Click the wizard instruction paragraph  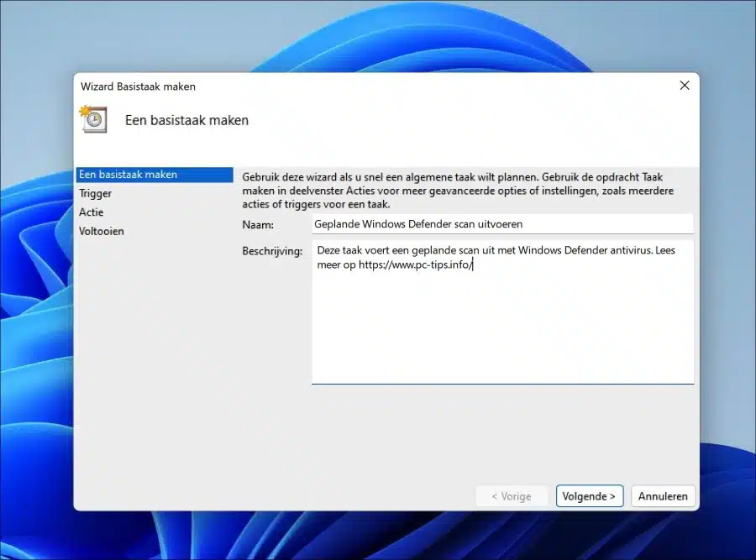(x=458, y=191)
